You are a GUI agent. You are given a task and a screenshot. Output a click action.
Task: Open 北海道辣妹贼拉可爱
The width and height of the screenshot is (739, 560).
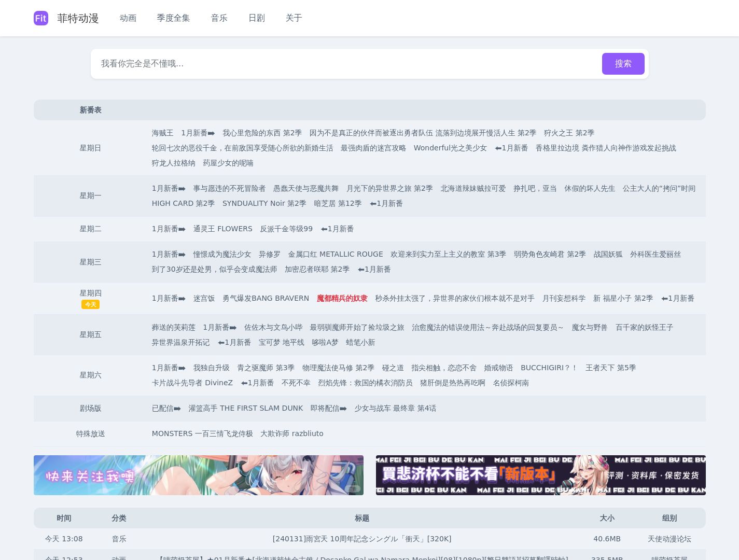click(473, 189)
